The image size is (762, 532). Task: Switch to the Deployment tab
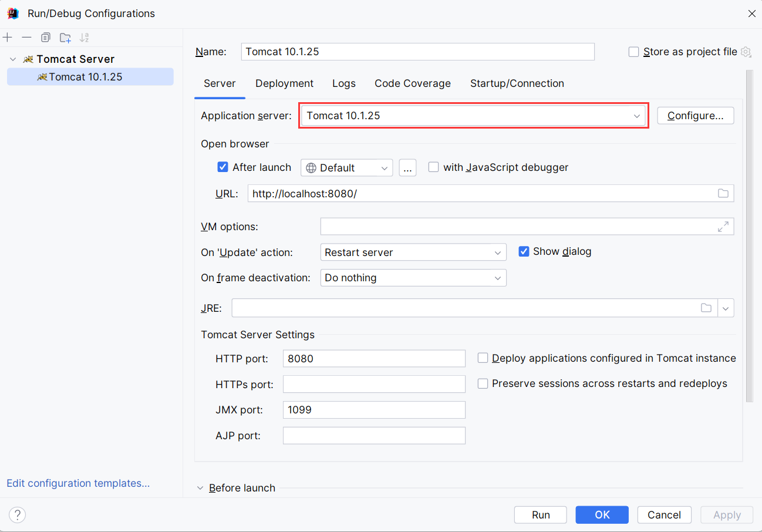pos(284,83)
